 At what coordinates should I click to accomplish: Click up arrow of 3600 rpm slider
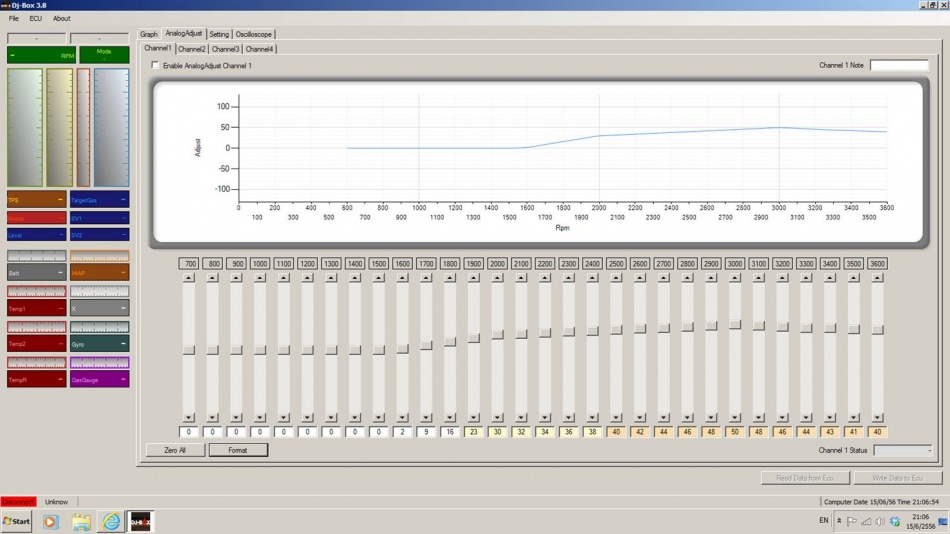(x=877, y=278)
